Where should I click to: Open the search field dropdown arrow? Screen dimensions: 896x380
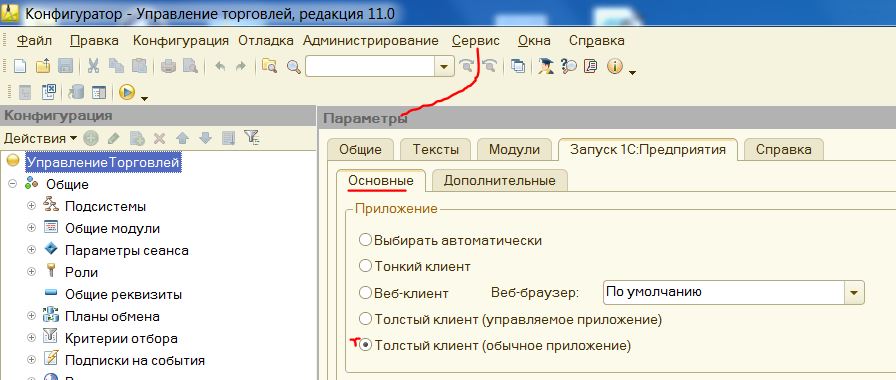pos(443,66)
